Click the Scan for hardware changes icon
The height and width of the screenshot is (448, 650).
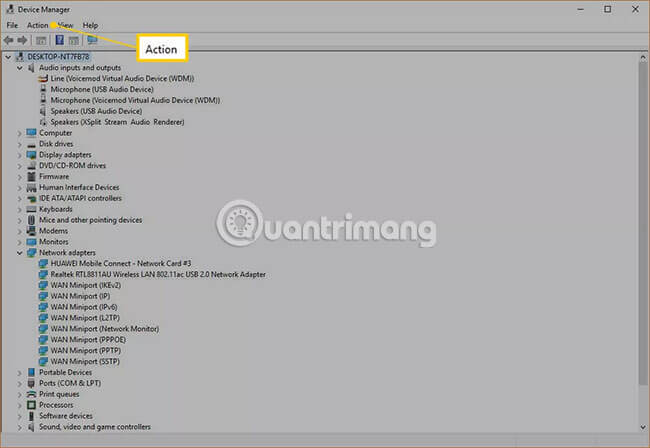point(92,40)
